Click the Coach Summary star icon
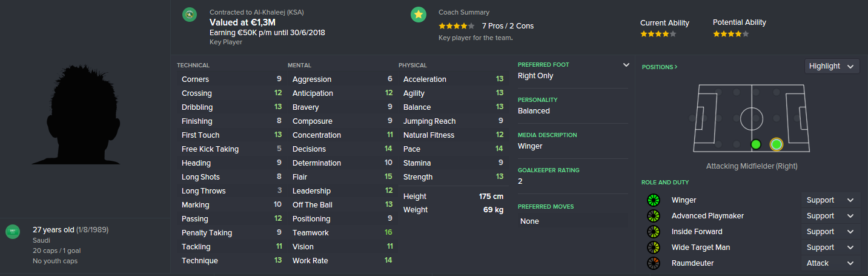Viewport: 868px width, 276px height. point(418,15)
